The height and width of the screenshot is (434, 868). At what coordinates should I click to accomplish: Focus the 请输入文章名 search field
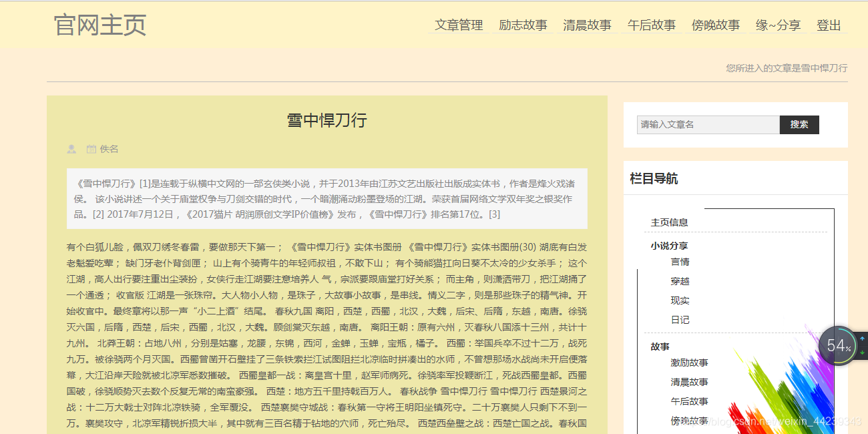tap(708, 125)
